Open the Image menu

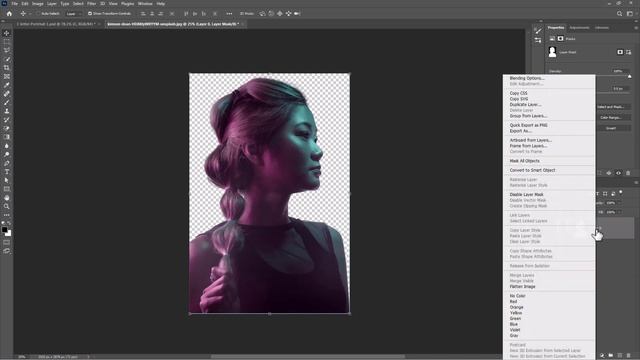(x=38, y=4)
